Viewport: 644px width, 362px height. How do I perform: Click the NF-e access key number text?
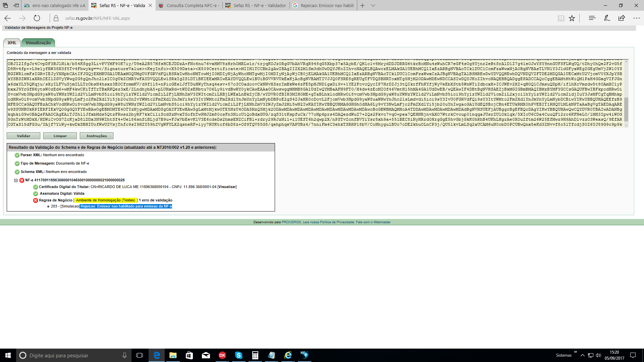pos(79,180)
